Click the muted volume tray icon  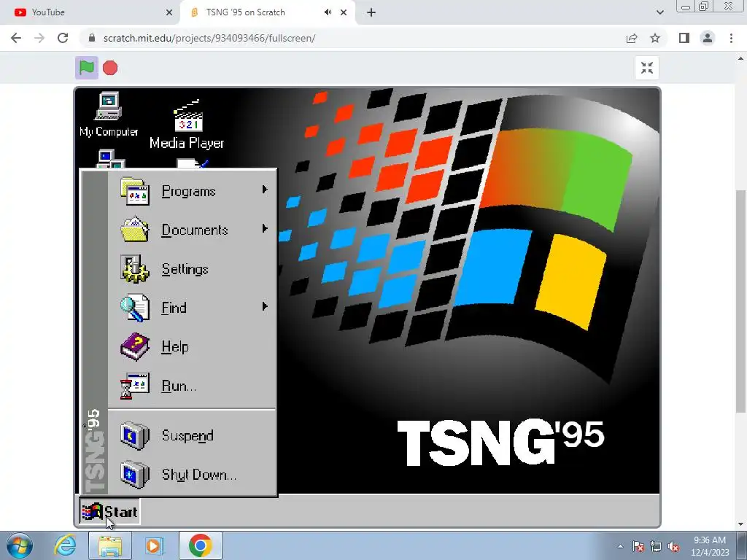pos(673,547)
